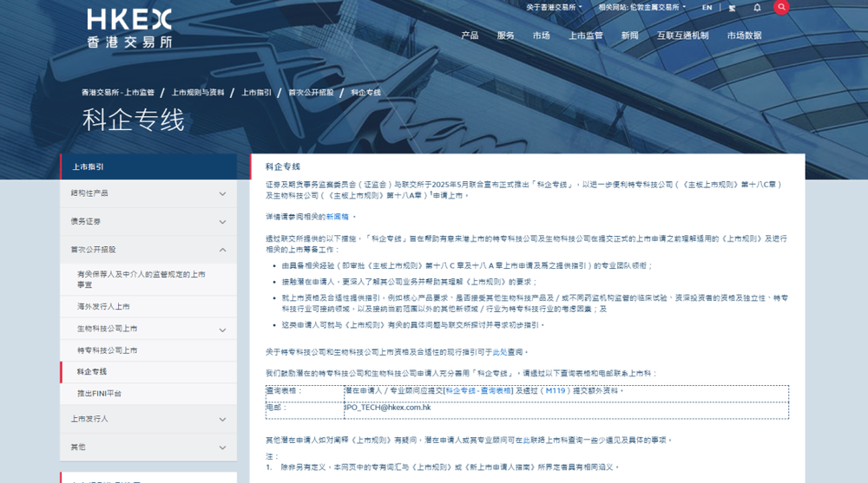This screenshot has width=868, height=483.
Task: Expand the 结构性产品 sidebar section
Action: click(222, 193)
